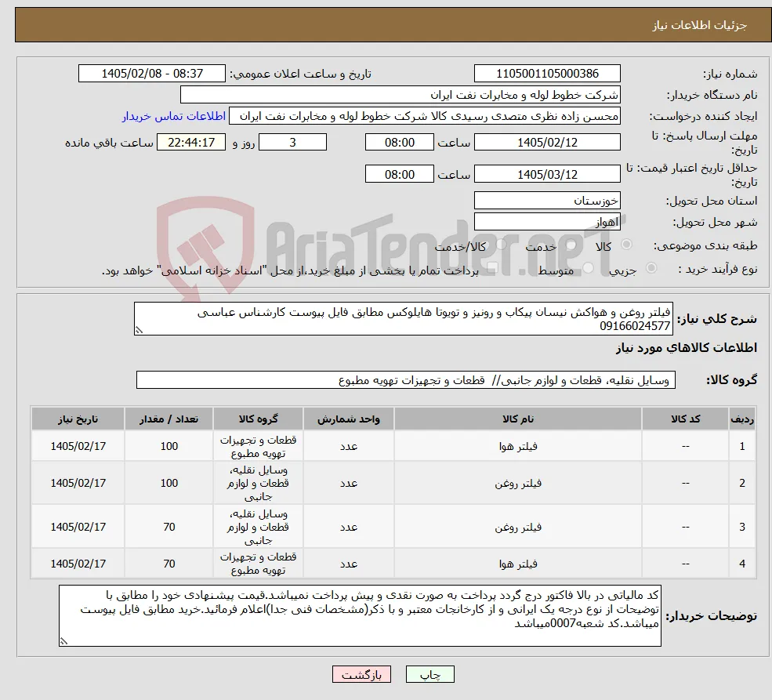Click the green چاپ (print) button
Screen dimensions: 772x700
[429, 674]
